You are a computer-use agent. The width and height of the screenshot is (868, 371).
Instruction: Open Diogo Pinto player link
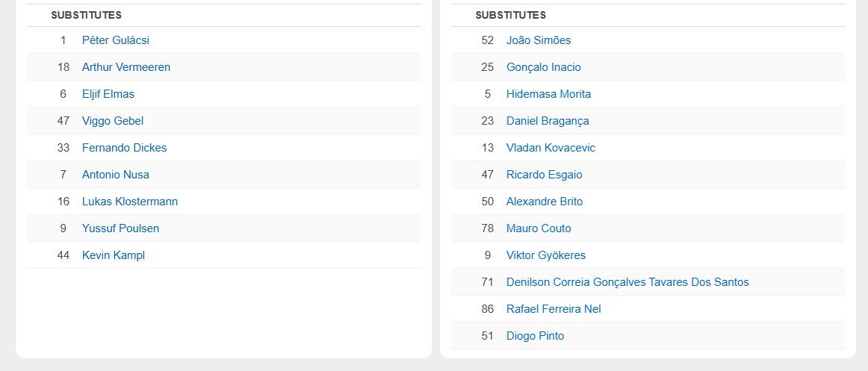(x=535, y=336)
